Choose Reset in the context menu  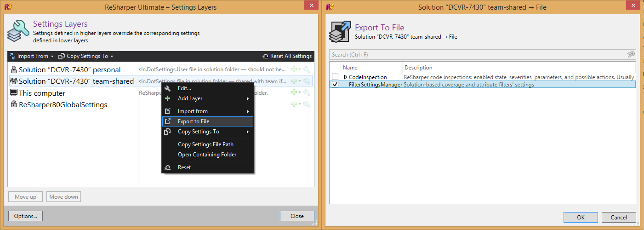[x=208, y=167]
